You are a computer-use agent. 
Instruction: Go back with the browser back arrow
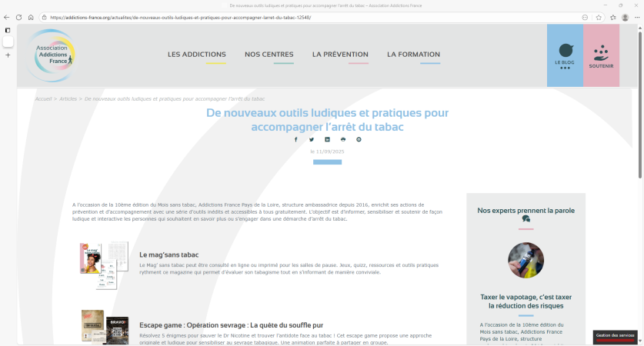coord(7,17)
